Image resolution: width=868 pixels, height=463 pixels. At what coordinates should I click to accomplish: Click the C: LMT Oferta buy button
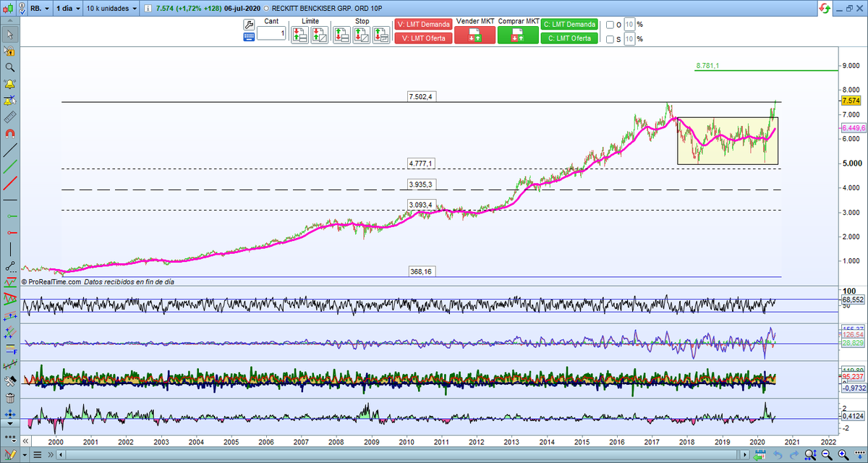click(570, 38)
